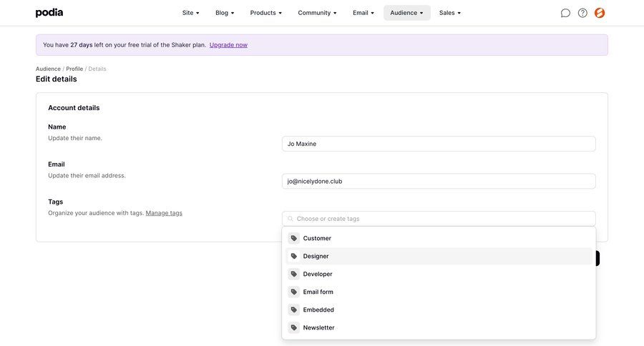Focus the Name input field
Screen dimensions: 644x346
point(439,144)
